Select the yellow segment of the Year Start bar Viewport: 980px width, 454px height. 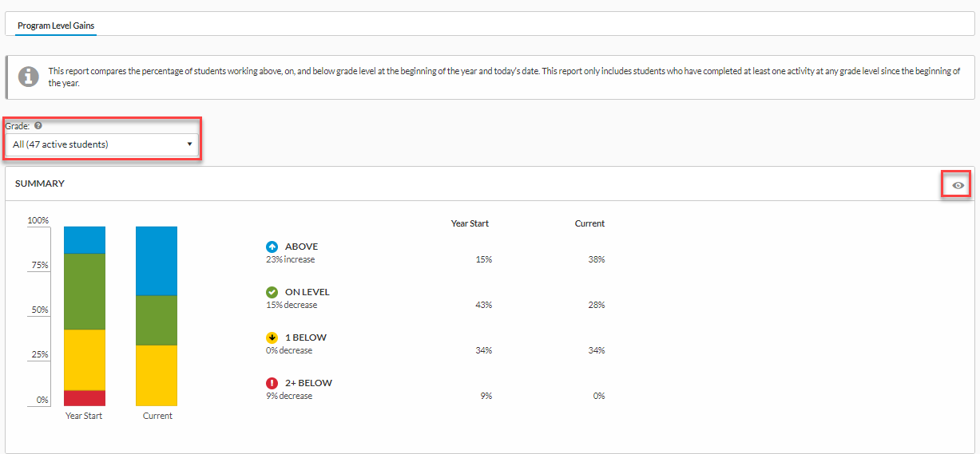click(85, 359)
